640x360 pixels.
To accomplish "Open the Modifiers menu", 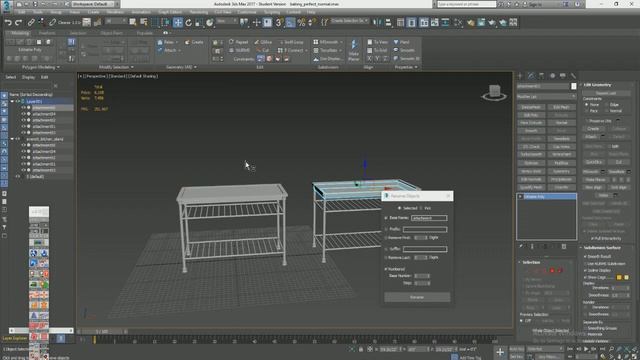I will [x=115, y=12].
